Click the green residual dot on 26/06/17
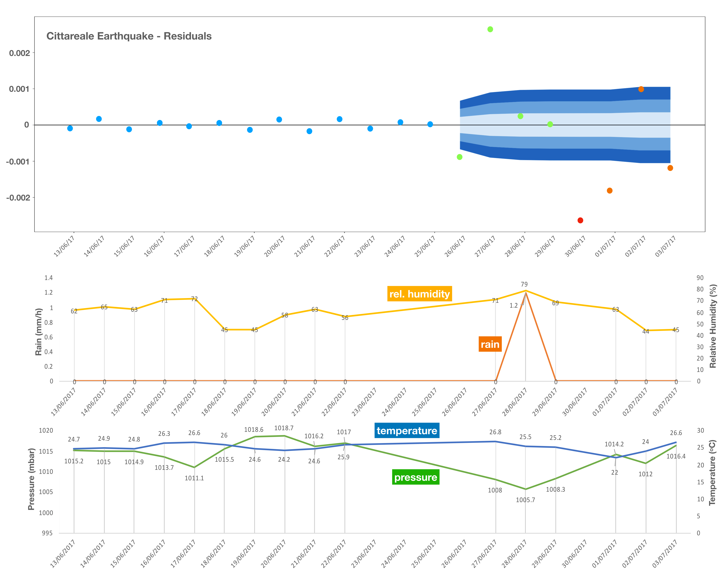The height and width of the screenshot is (580, 728). coord(460,157)
